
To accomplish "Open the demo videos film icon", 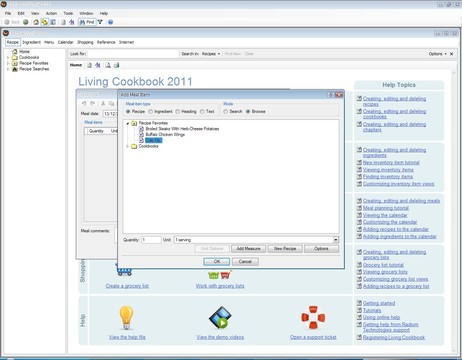I will [x=220, y=318].
